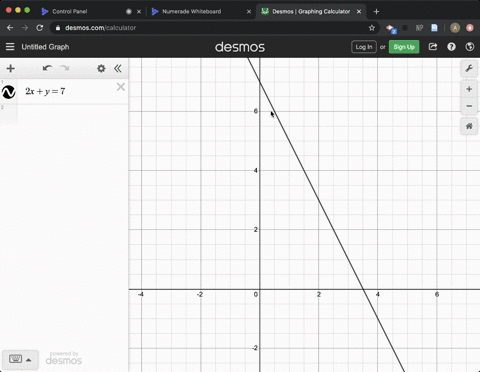Reset graph to default home view
Screen dimensions: 480x372
(x=469, y=126)
